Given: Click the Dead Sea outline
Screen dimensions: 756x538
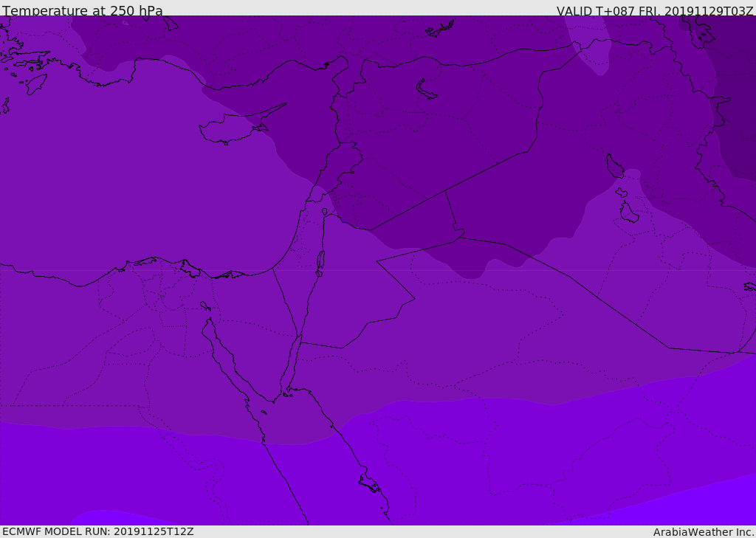Looking at the screenshot, I should [320, 262].
